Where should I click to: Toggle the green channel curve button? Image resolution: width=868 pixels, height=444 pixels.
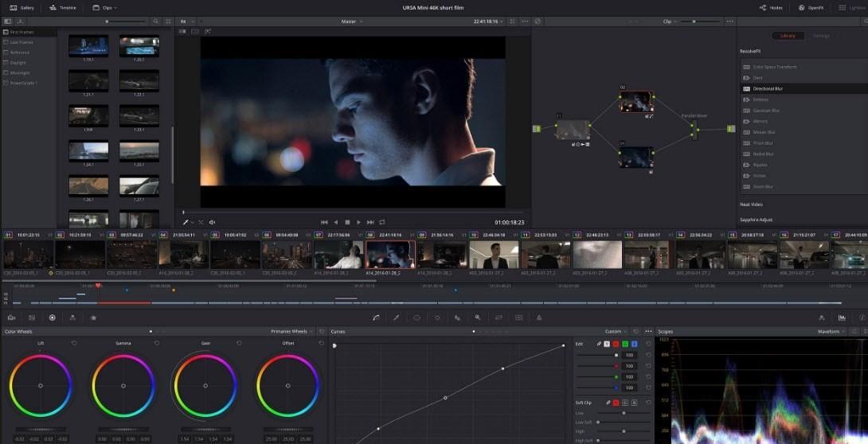point(624,344)
